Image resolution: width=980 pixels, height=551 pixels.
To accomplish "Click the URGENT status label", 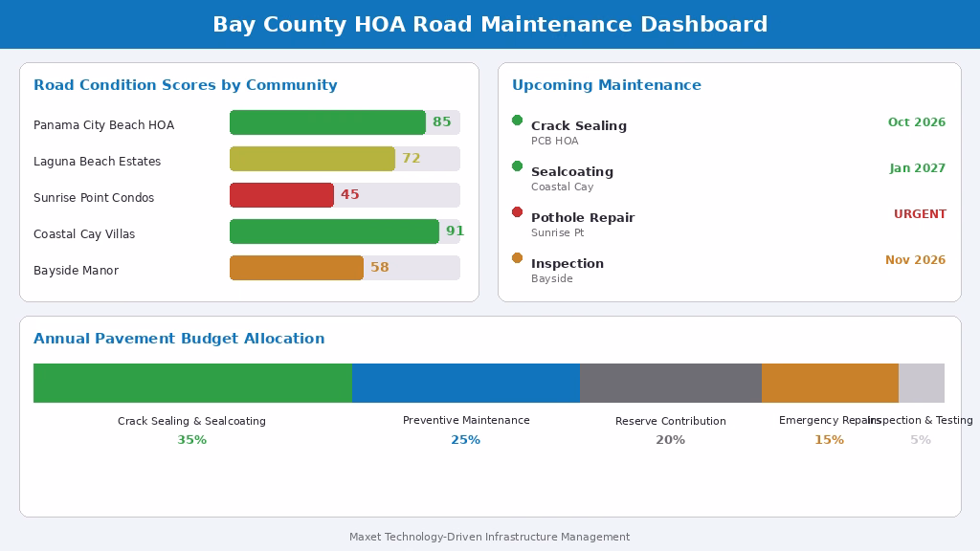I will coord(920,213).
